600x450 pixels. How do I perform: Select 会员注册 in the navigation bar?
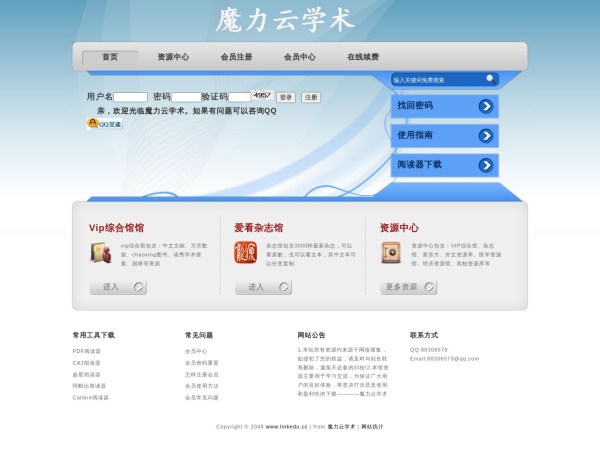tap(236, 57)
